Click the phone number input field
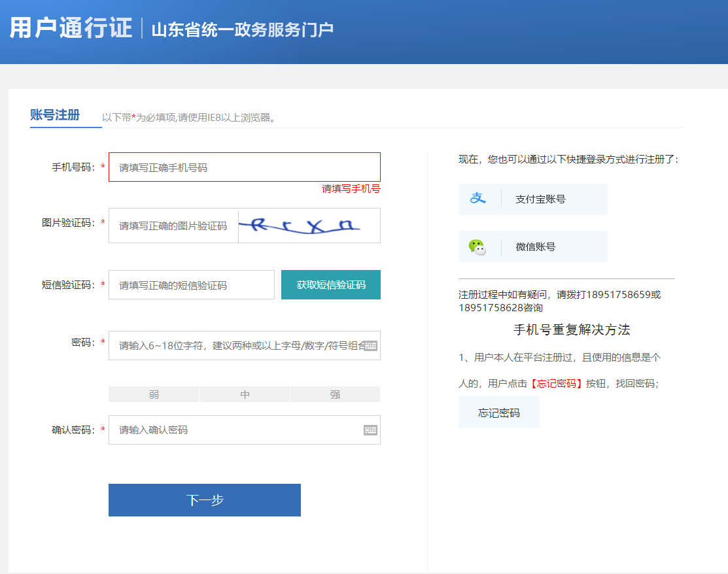This screenshot has width=728, height=574. click(244, 167)
